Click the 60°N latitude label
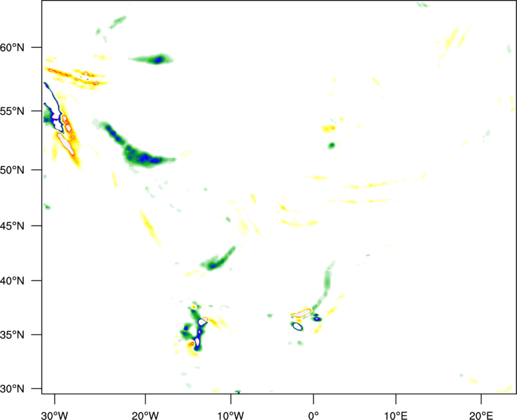Screen dimensions: 517x420 [12, 47]
